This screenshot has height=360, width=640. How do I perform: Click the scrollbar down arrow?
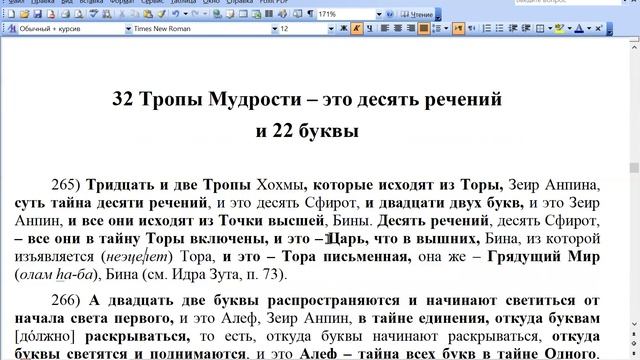pos(634,324)
